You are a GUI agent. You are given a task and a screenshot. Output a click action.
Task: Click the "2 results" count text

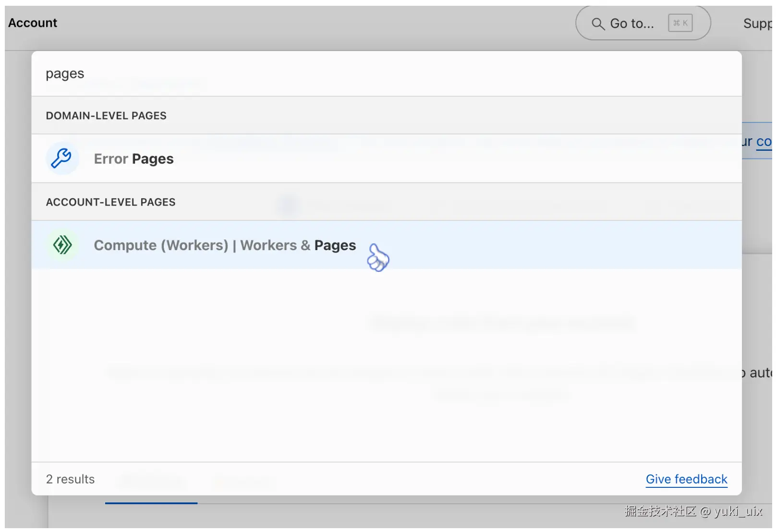tap(70, 479)
